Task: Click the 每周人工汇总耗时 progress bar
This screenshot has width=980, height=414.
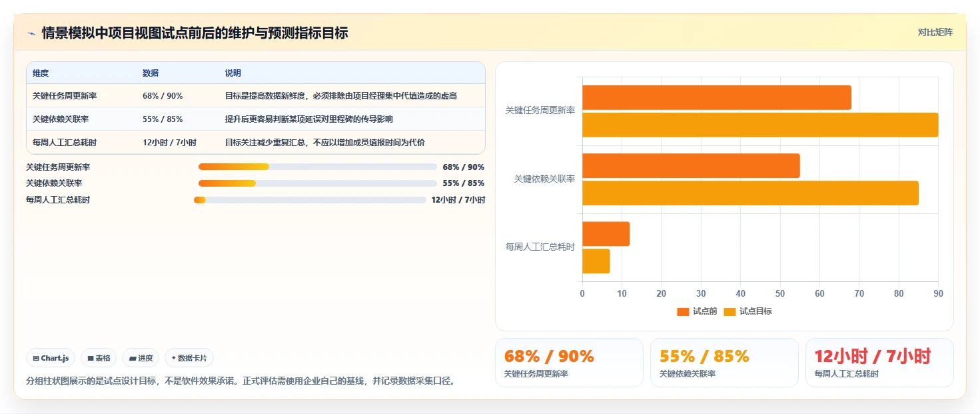Action: 310,200
